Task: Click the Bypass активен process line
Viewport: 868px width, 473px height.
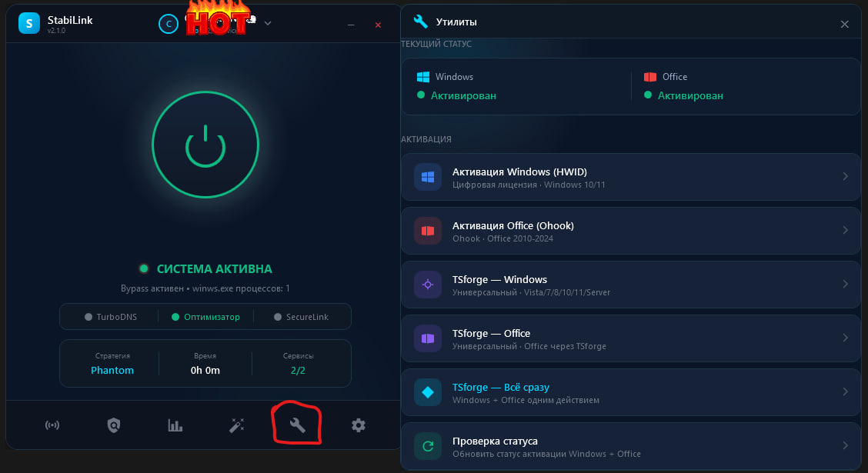Action: [x=205, y=288]
